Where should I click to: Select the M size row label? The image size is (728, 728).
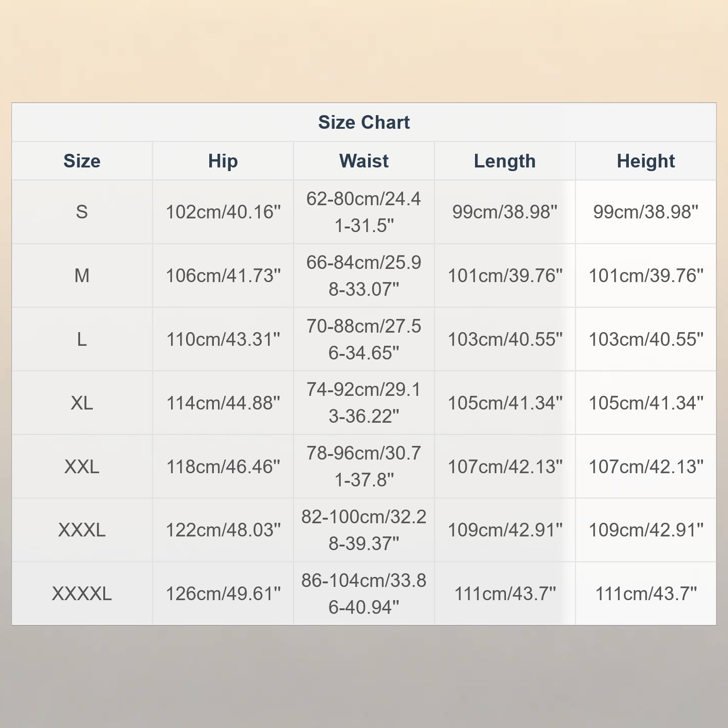coord(82,276)
